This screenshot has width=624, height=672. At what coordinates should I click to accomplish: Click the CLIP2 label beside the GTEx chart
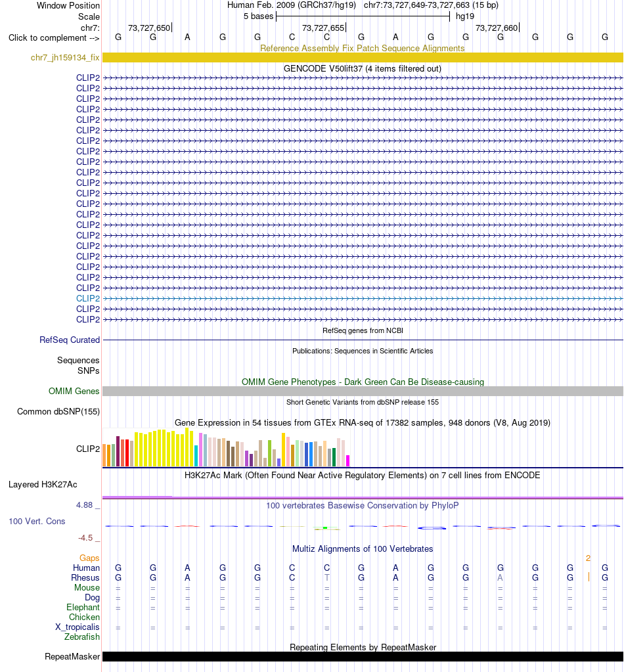(x=88, y=449)
